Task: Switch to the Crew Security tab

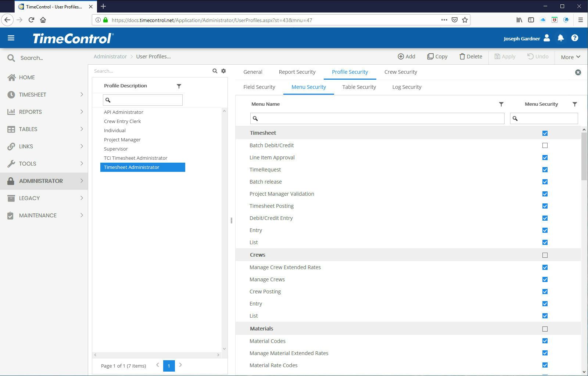Action: [401, 72]
